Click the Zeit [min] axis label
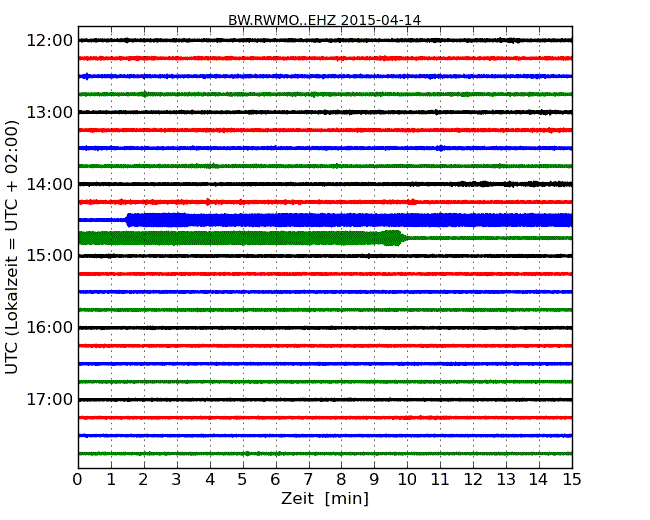 (325, 498)
